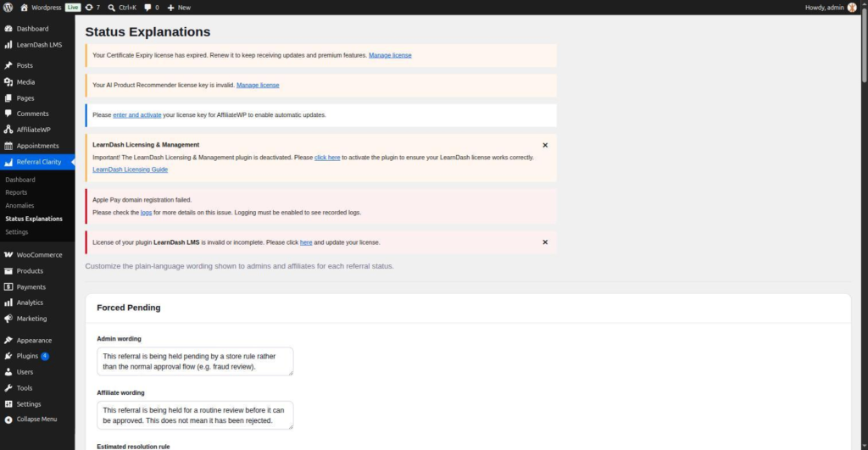Click into the Admin wording textarea
The width and height of the screenshot is (868, 450).
click(x=195, y=361)
